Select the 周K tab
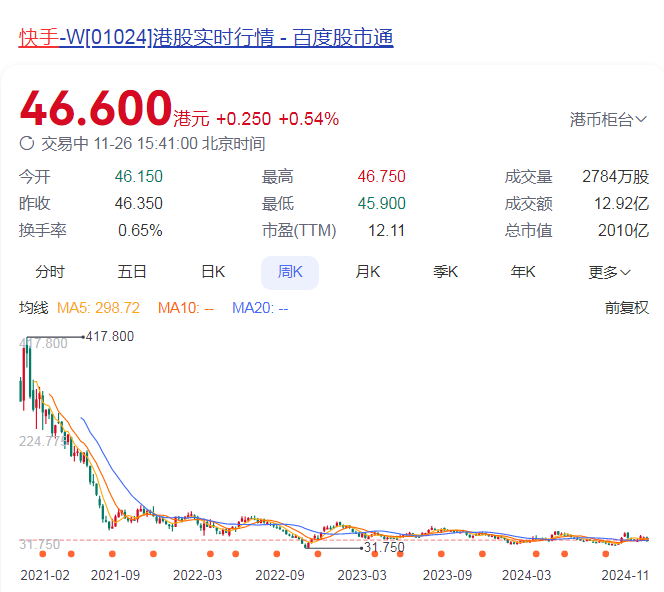This screenshot has width=664, height=592. (290, 273)
